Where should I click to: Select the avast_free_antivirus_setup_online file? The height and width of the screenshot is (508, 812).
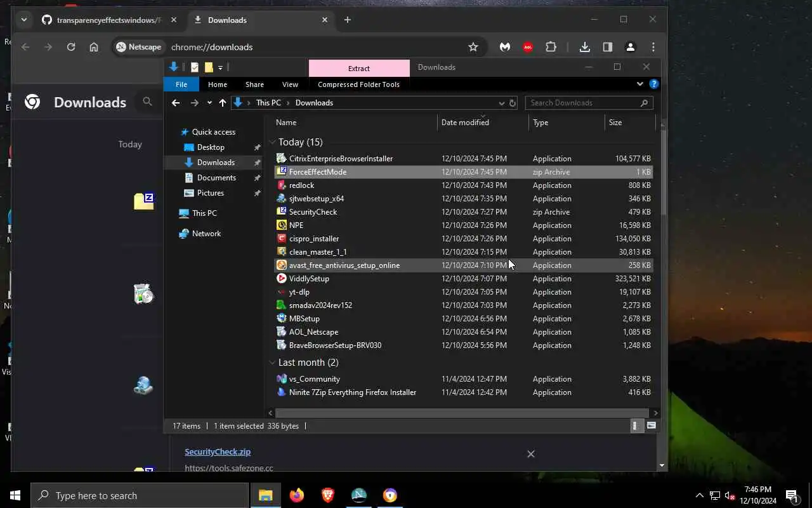pyautogui.click(x=463, y=265)
